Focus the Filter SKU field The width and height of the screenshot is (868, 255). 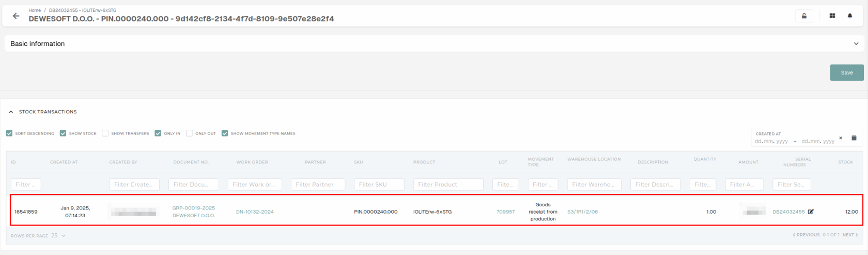click(379, 184)
